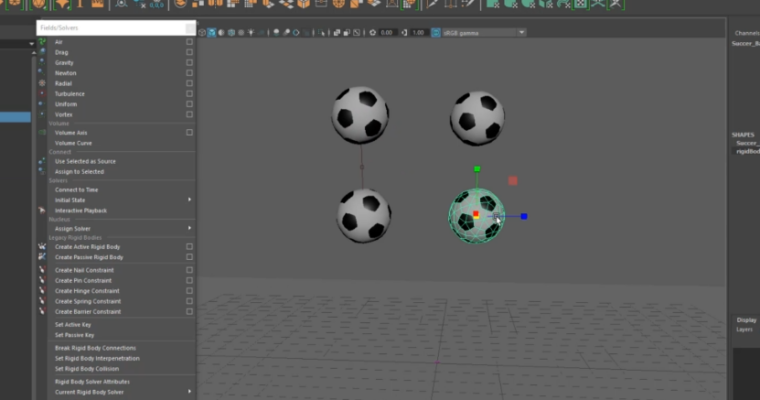Open the Create Passive Rigid Body option box

(190, 257)
